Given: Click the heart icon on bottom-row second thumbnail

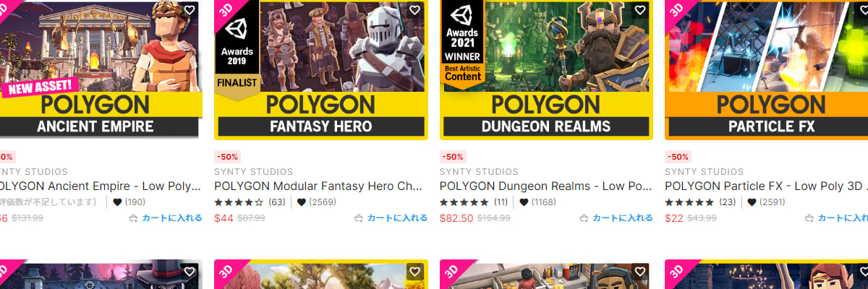Looking at the screenshot, I should (414, 272).
